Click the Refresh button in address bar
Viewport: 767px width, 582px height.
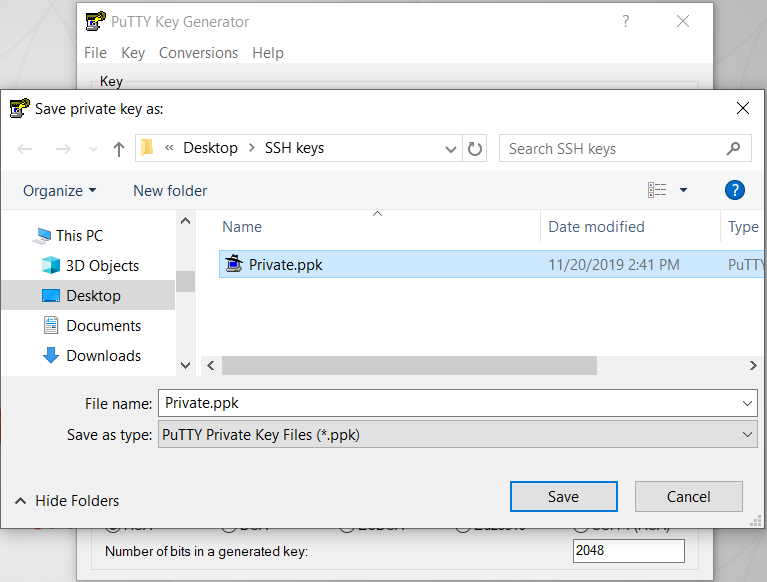(x=476, y=149)
